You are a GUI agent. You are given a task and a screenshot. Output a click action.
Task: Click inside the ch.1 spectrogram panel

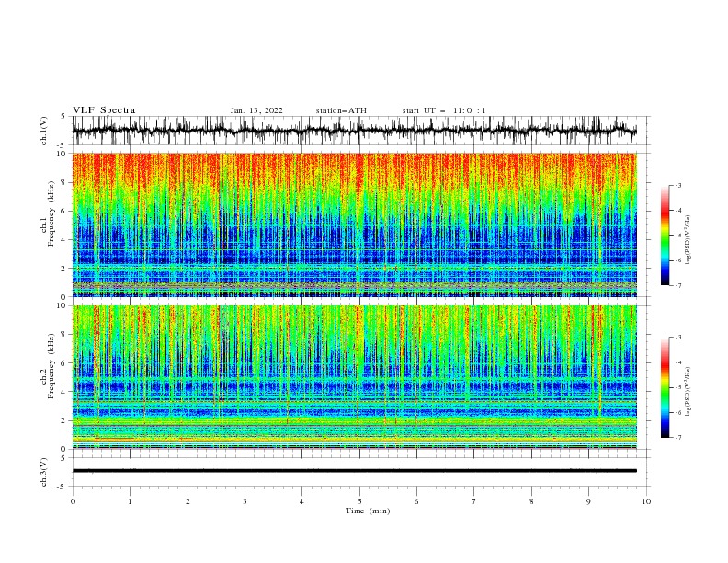pyautogui.click(x=354, y=224)
